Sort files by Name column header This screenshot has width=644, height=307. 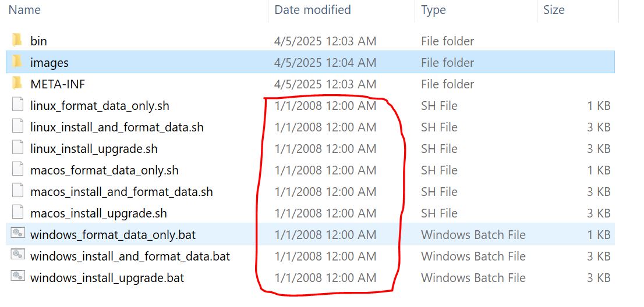(24, 10)
